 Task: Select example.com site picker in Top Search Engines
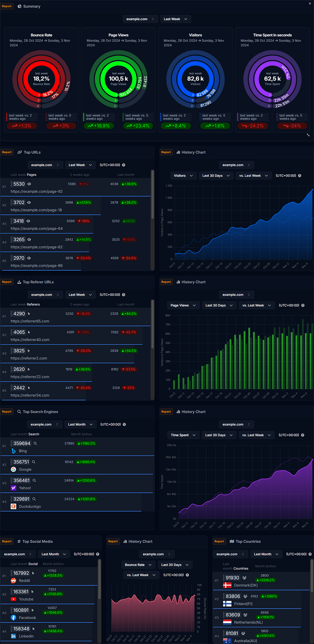pyautogui.click(x=44, y=424)
